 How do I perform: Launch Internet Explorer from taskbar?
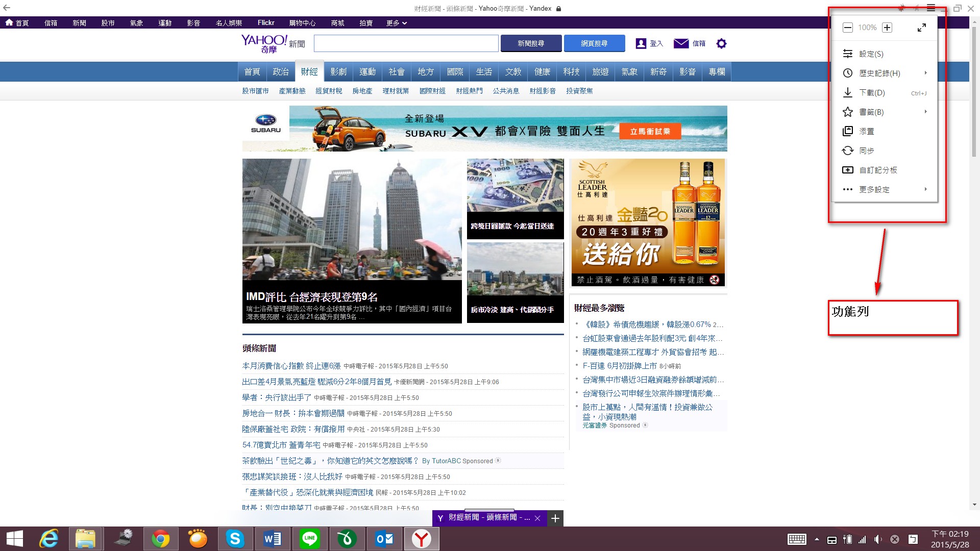pyautogui.click(x=50, y=539)
